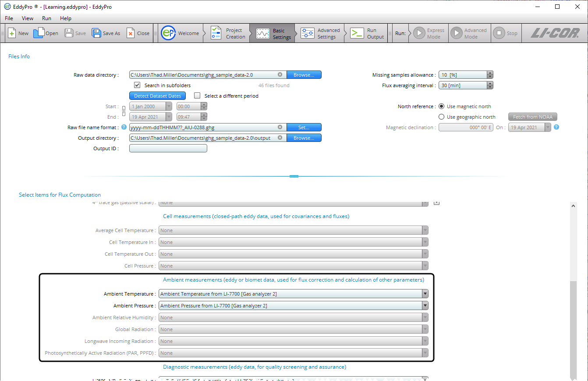Click Output directory path field
588x381 pixels.
click(x=208, y=138)
